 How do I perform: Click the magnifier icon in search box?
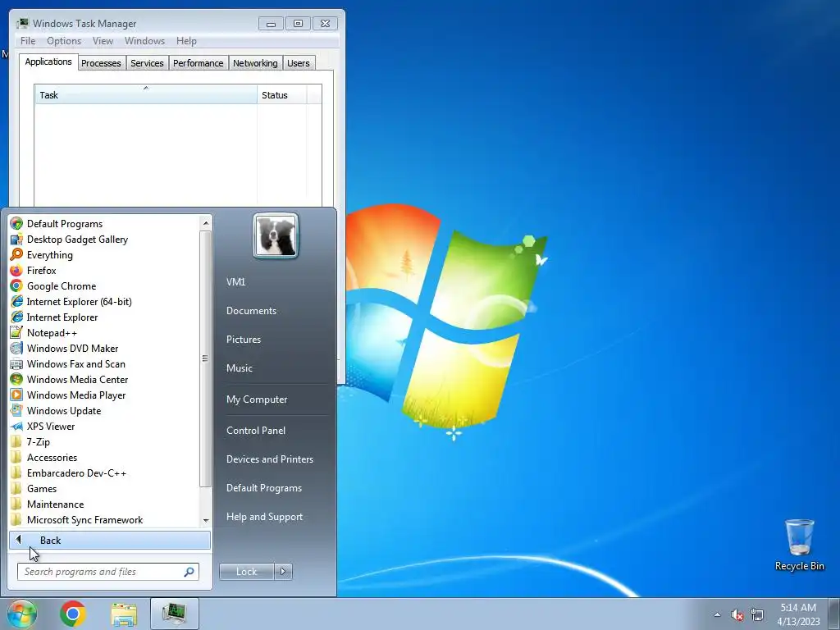(189, 572)
